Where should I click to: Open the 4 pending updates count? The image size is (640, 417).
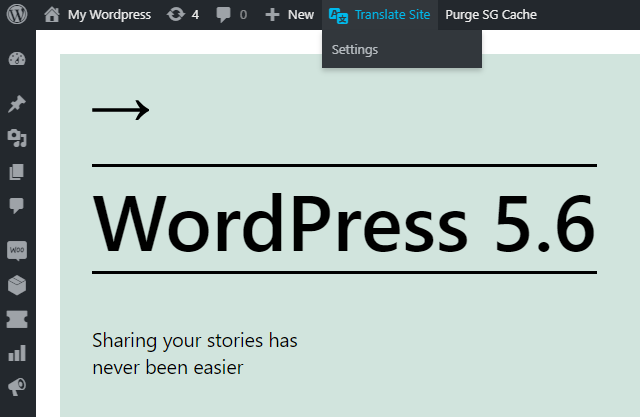point(195,15)
